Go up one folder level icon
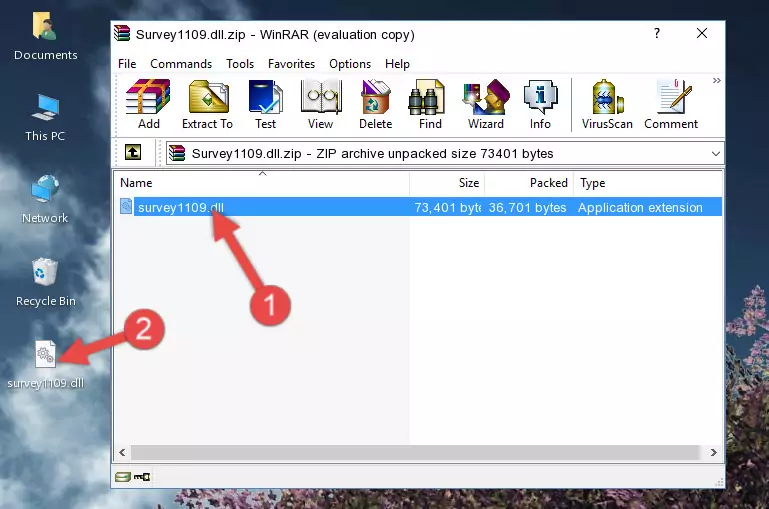The width and height of the screenshot is (769, 509). point(133,153)
